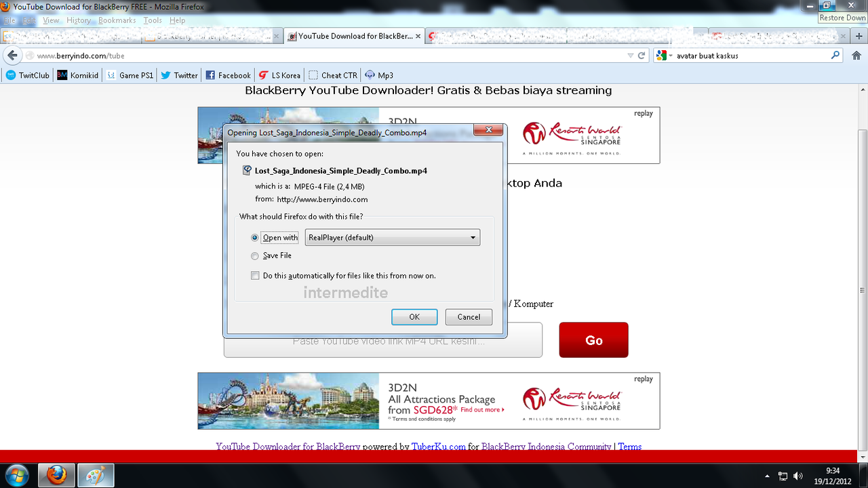This screenshot has height=488, width=868.
Task: Open the Komikid bookmark
Action: point(78,75)
